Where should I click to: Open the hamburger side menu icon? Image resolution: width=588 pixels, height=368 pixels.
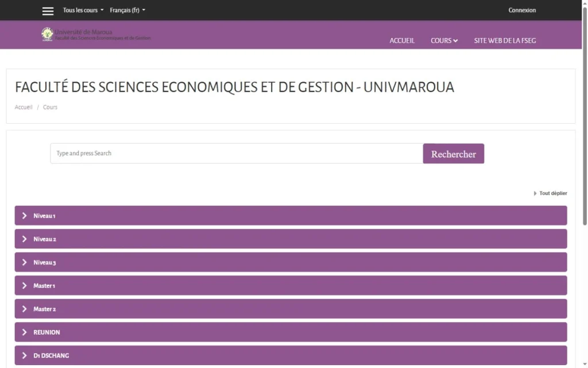pyautogui.click(x=48, y=11)
